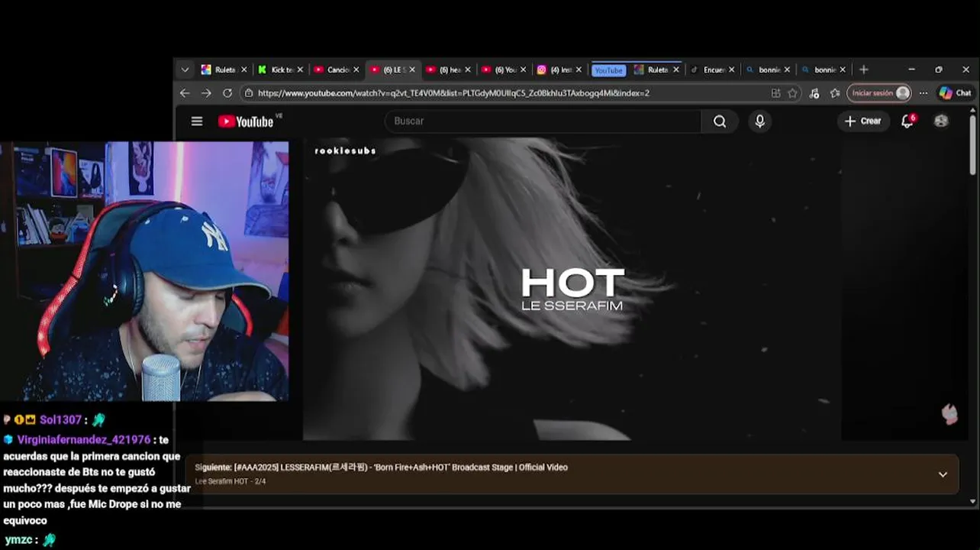Viewport: 980px width, 550px height.
Task: Click the HOT LE SSERAFIM video player
Action: point(572,289)
